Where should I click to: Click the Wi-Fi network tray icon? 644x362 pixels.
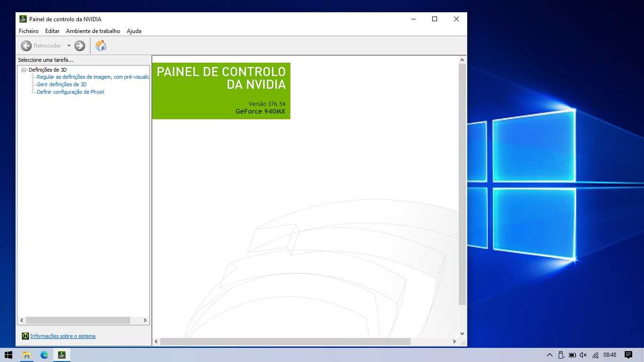click(x=595, y=355)
